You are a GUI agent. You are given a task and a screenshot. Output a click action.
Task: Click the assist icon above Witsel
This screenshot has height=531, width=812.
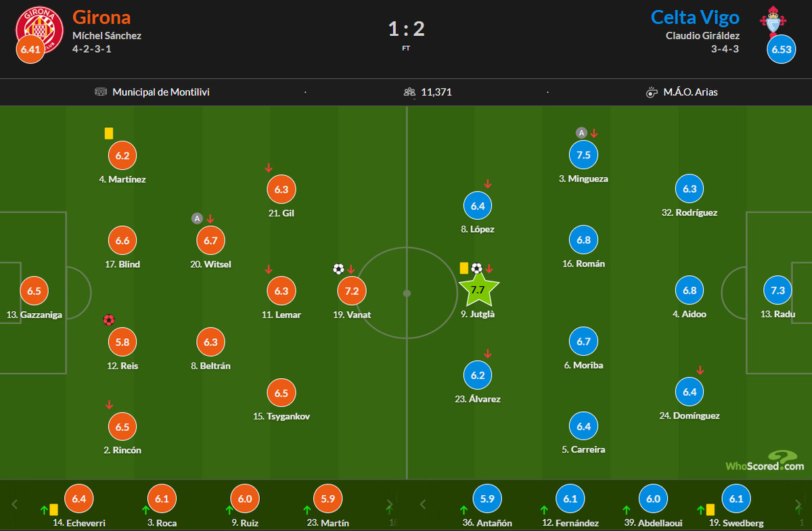[x=197, y=218]
